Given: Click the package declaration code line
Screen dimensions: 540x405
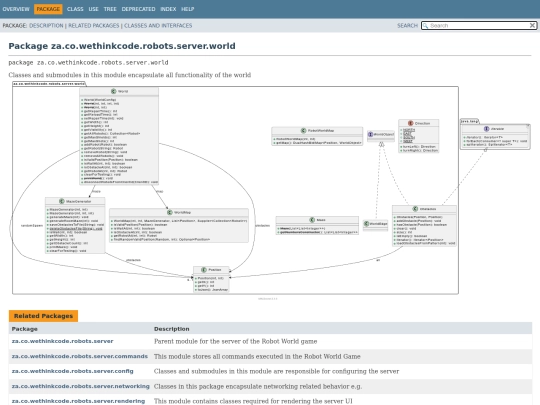Looking at the screenshot, I should [88, 62].
